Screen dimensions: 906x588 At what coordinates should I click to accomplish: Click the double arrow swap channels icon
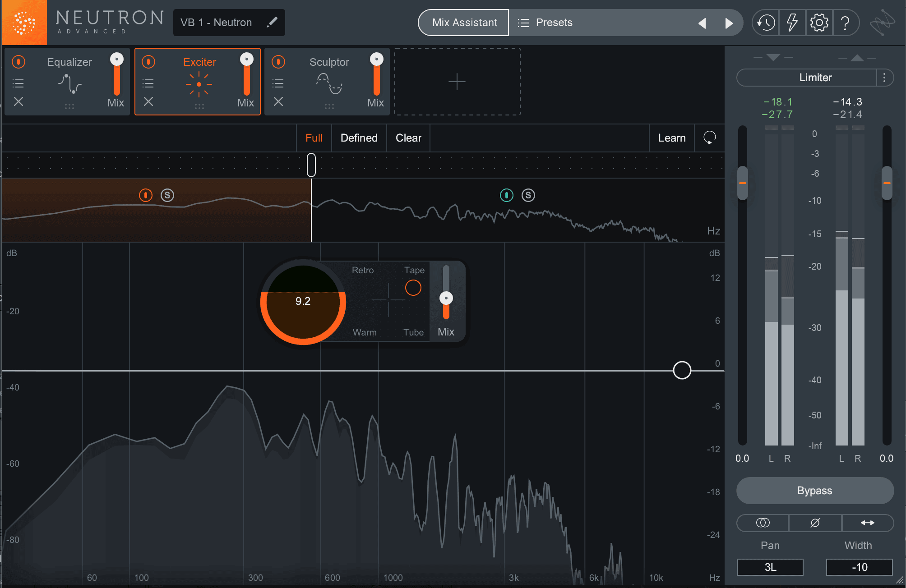pyautogui.click(x=867, y=523)
